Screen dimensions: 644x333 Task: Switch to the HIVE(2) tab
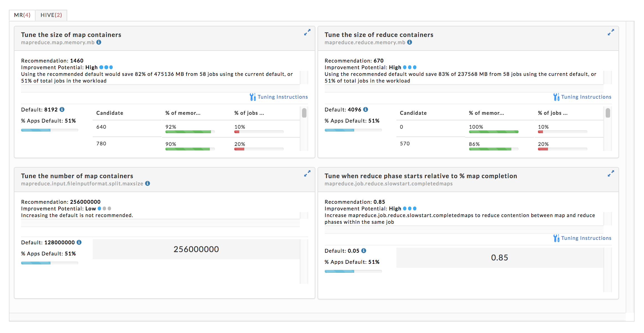point(51,15)
